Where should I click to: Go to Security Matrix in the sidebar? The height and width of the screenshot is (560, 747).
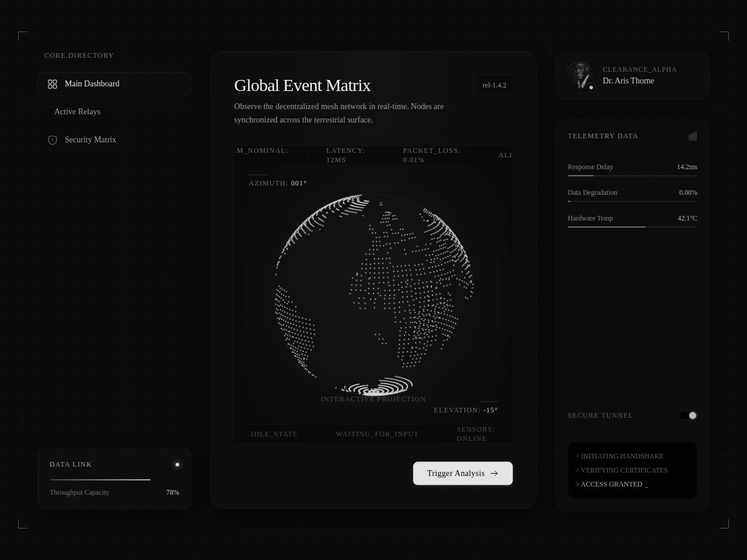(90, 140)
